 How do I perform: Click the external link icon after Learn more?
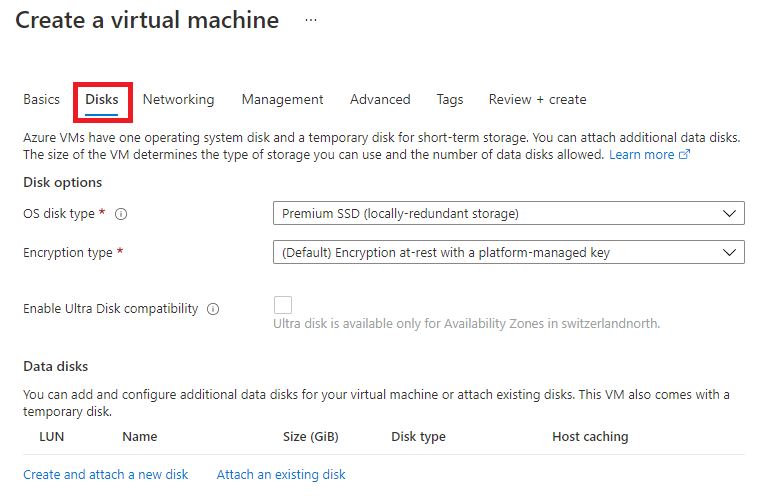click(x=685, y=155)
